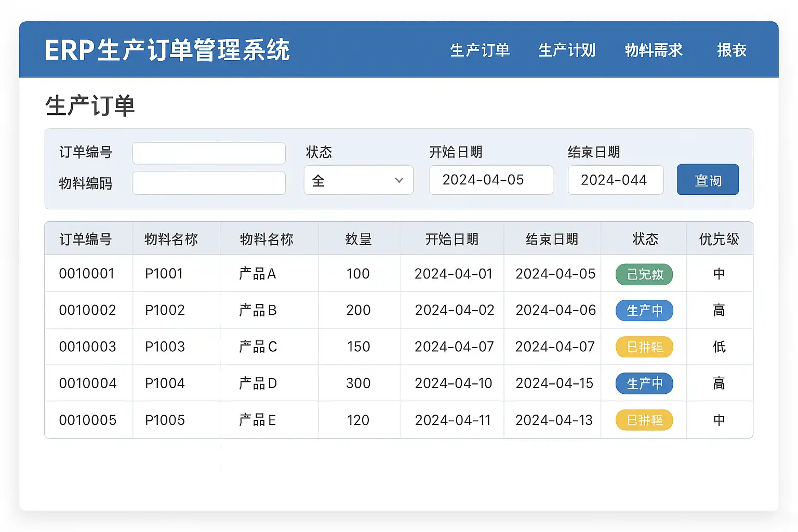Click green status badge for order 0010001

(x=644, y=274)
